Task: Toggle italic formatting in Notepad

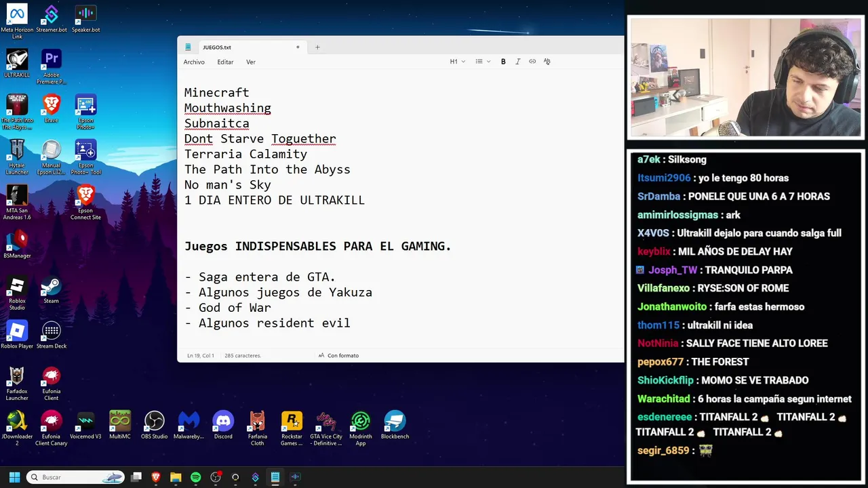Action: pyautogui.click(x=518, y=62)
